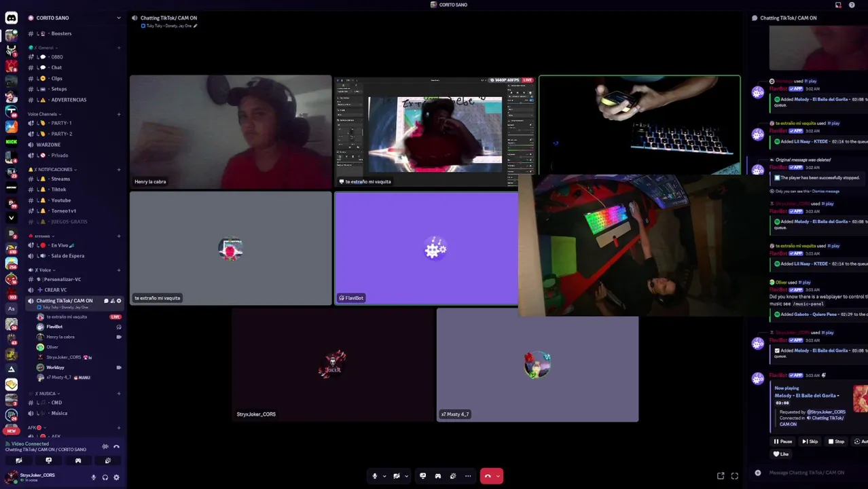Click invite icon beside Chatting TikTok/ CAM ON channel

pos(112,301)
